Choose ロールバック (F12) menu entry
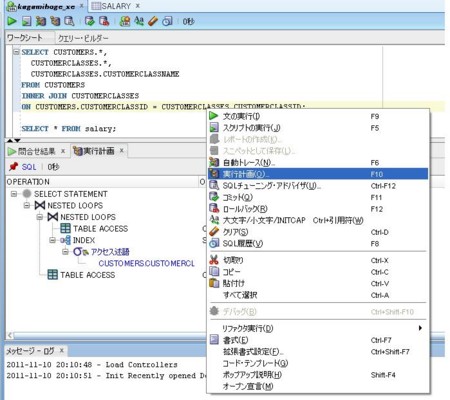The height and width of the screenshot is (400, 450). 318,209
